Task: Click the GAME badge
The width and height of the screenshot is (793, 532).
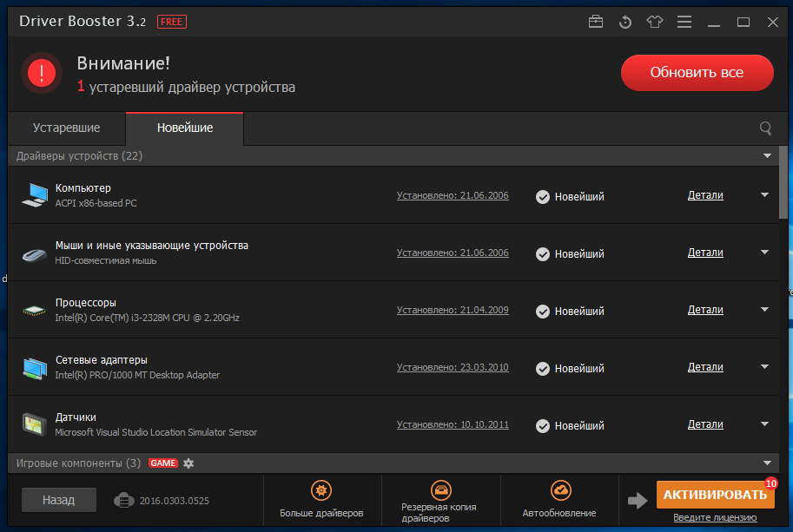Action: 162,463
